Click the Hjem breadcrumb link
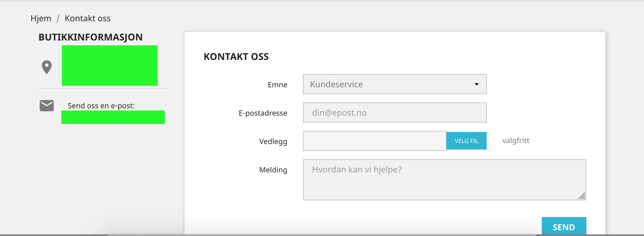 pyautogui.click(x=41, y=18)
